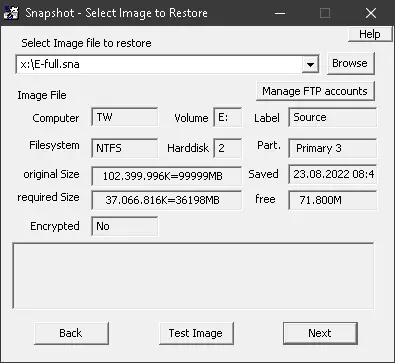Click the 'original Size' label text

pyautogui.click(x=51, y=174)
